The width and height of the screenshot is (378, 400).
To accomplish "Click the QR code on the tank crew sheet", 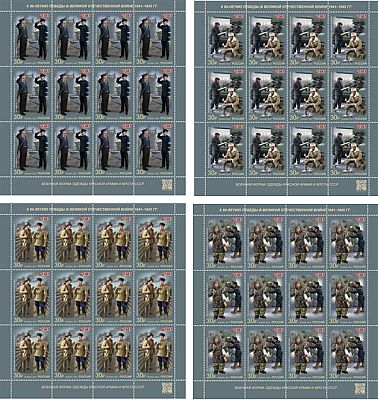I will (x=361, y=185).
